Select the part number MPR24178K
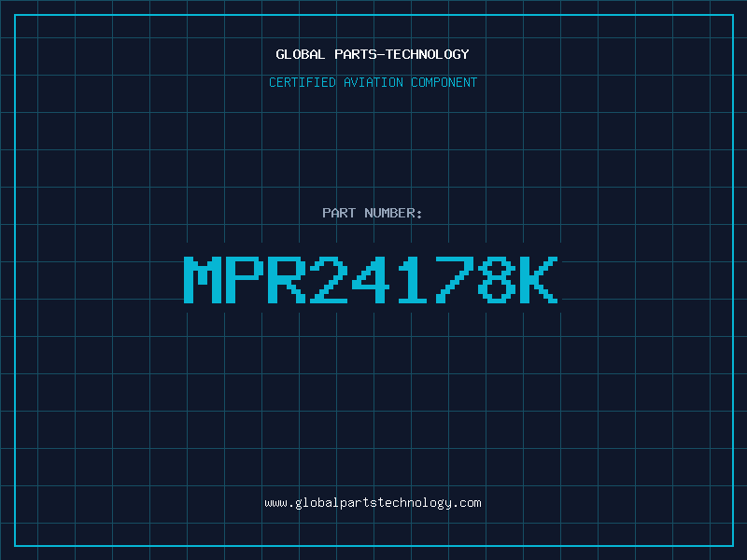The height and width of the screenshot is (560, 747). coord(371,280)
